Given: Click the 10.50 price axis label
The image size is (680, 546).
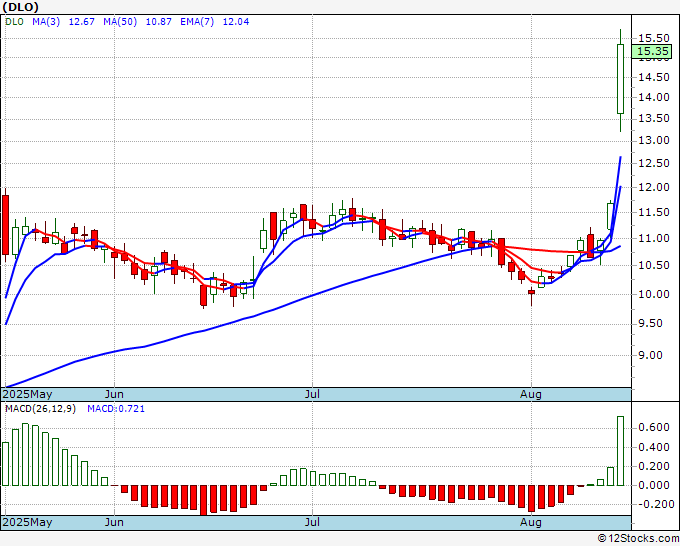Looking at the screenshot, I should coord(654,265).
